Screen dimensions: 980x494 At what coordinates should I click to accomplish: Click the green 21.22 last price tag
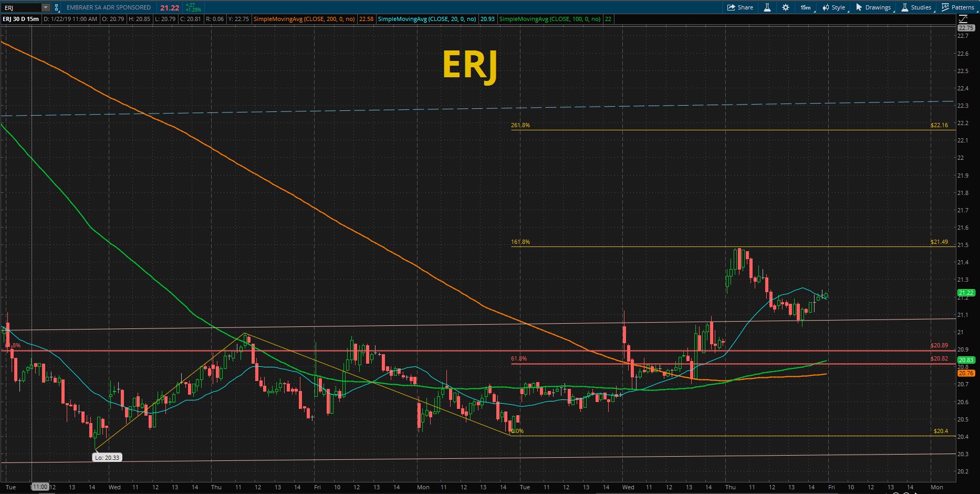click(x=966, y=293)
